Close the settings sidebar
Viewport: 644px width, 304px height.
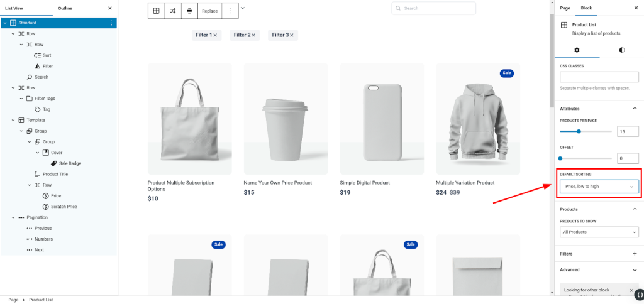pos(636,8)
